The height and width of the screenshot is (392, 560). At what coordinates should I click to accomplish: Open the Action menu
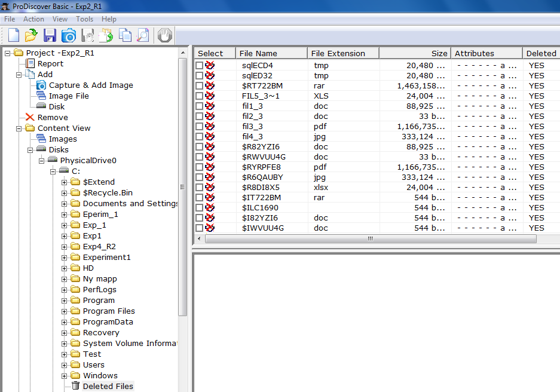[33, 19]
